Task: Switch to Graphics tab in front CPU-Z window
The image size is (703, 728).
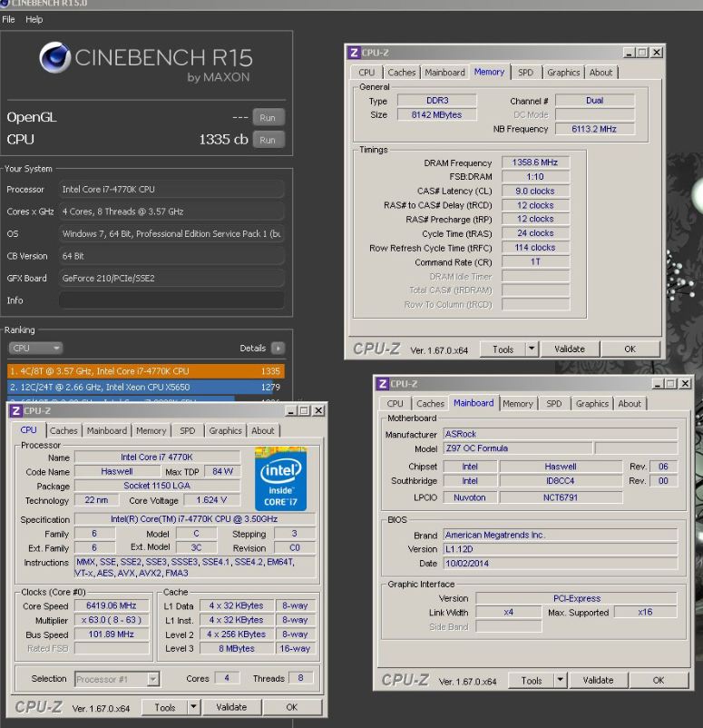Action: (225, 430)
